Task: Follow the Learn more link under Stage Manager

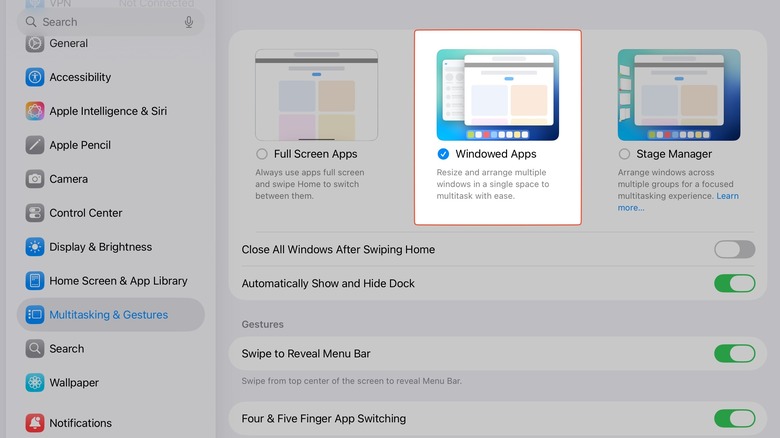Action: coord(630,208)
